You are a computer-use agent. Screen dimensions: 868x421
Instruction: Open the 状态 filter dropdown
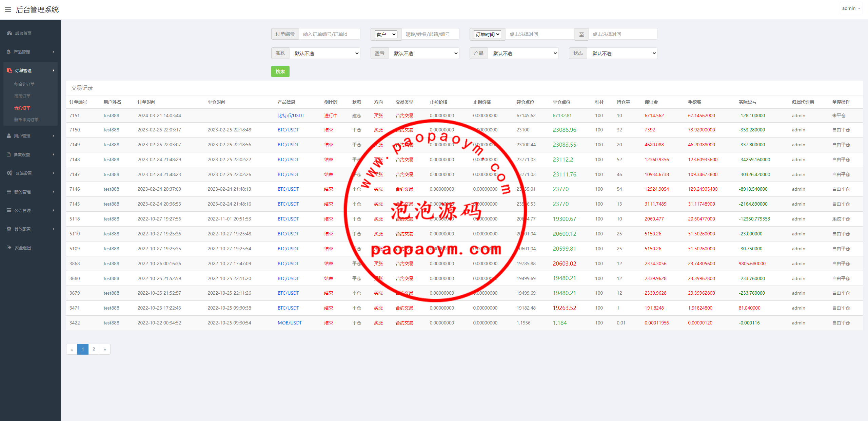coord(622,53)
